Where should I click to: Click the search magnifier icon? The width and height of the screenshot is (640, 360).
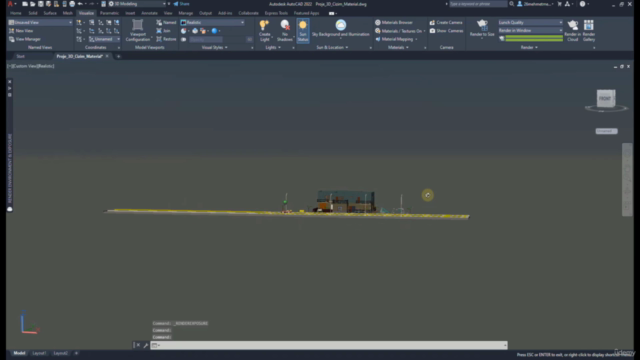(x=511, y=4)
